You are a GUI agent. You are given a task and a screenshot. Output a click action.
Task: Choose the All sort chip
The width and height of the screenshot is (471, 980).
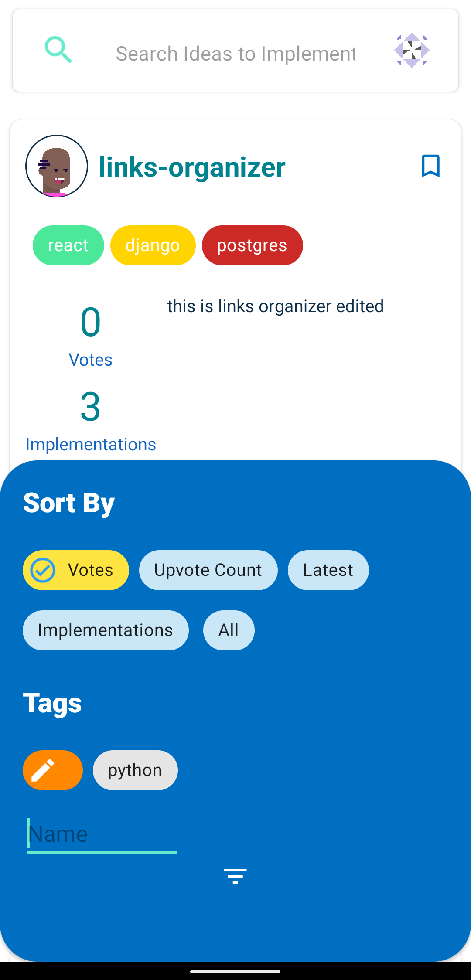229,630
